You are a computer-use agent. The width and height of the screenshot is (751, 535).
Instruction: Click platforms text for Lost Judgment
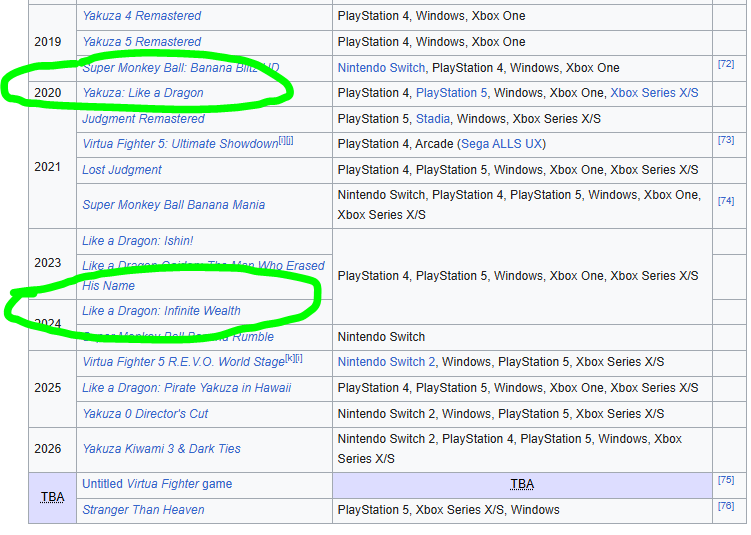[x=518, y=170]
